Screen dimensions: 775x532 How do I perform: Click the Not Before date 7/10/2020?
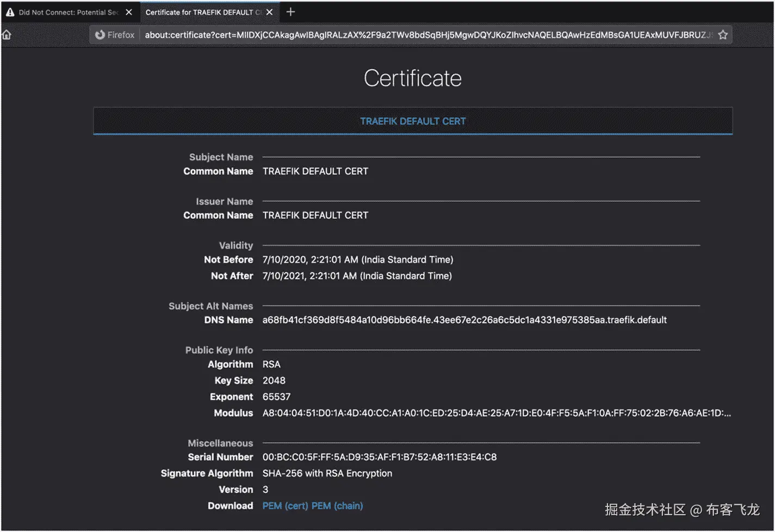(x=358, y=260)
